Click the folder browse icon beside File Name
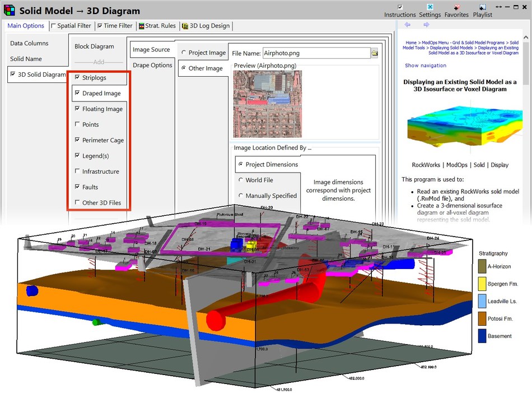Image resolution: width=532 pixels, height=393 pixels. click(x=374, y=52)
